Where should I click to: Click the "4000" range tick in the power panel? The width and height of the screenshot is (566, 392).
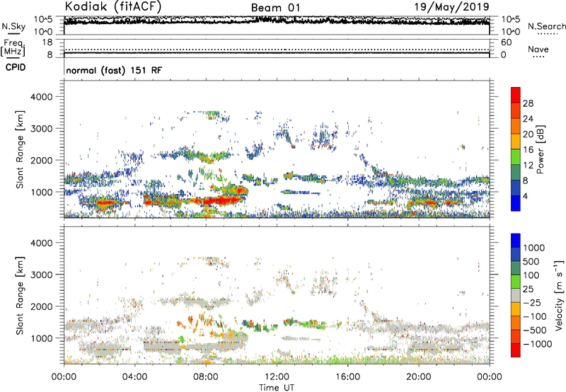point(42,97)
